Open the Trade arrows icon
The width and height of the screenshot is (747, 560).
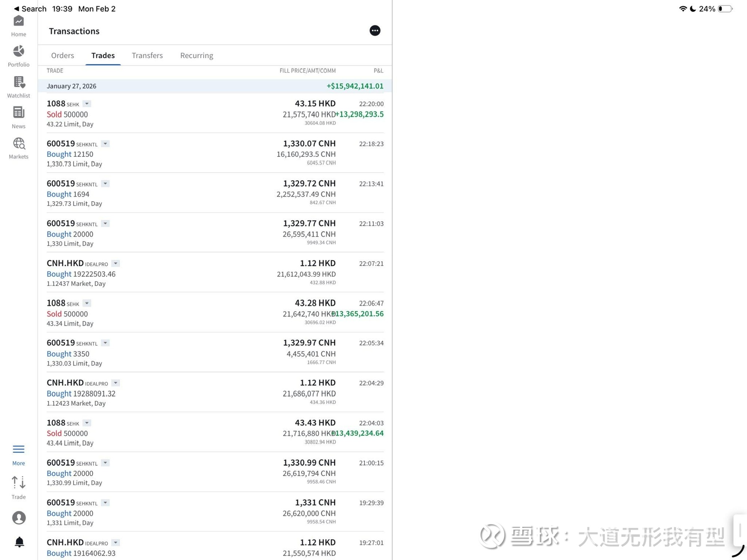(x=18, y=487)
